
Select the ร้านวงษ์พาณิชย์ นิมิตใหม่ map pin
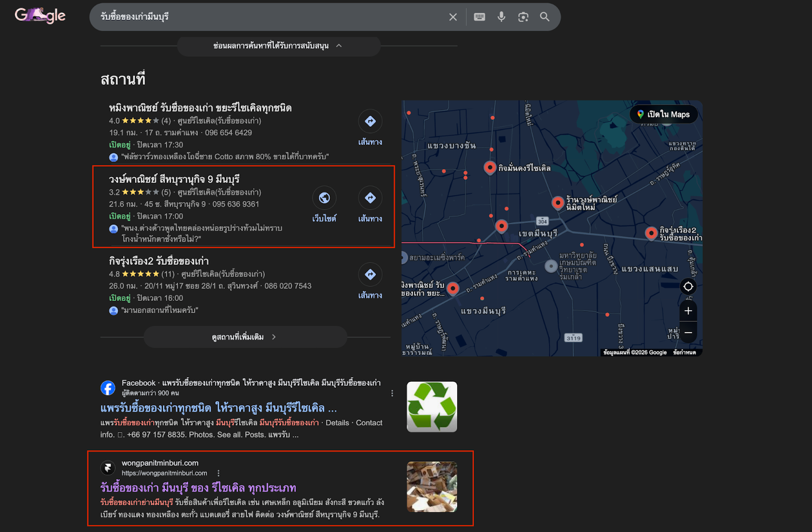558,203
